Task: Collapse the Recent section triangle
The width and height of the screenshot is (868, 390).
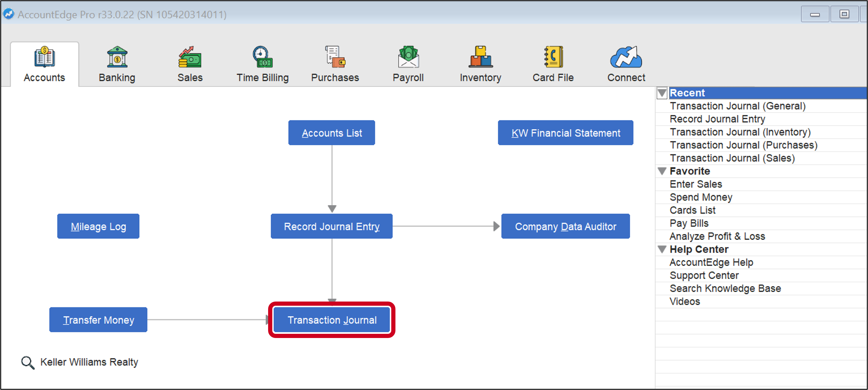Action: point(662,93)
